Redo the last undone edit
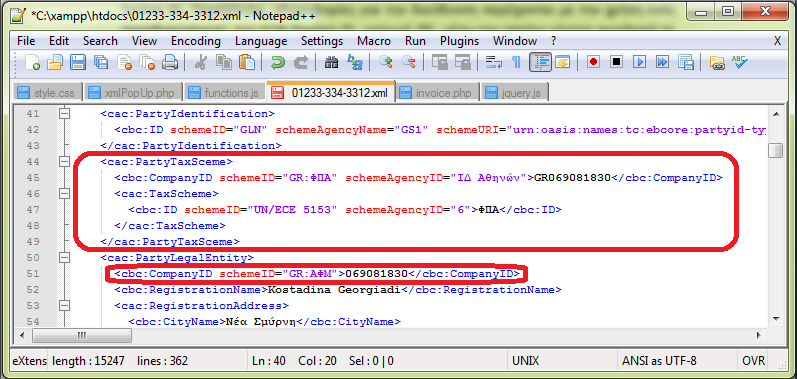Screen dimensions: 797x379 [300, 62]
